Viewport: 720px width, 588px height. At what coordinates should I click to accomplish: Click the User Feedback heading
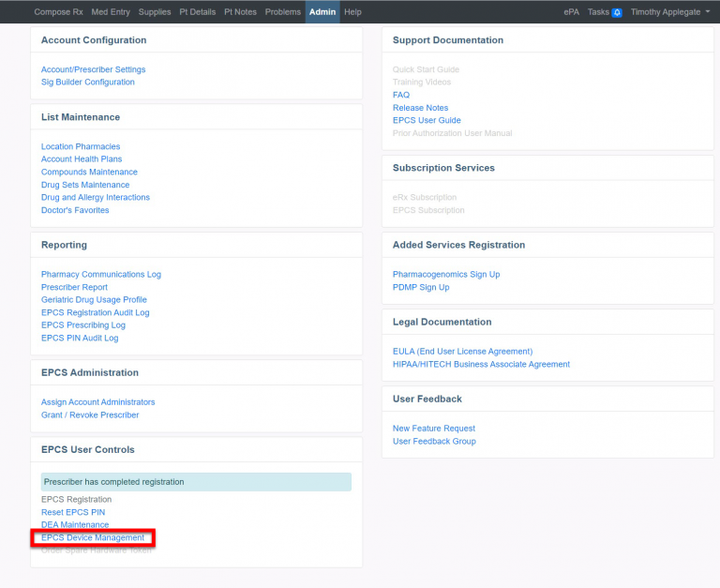tap(427, 399)
